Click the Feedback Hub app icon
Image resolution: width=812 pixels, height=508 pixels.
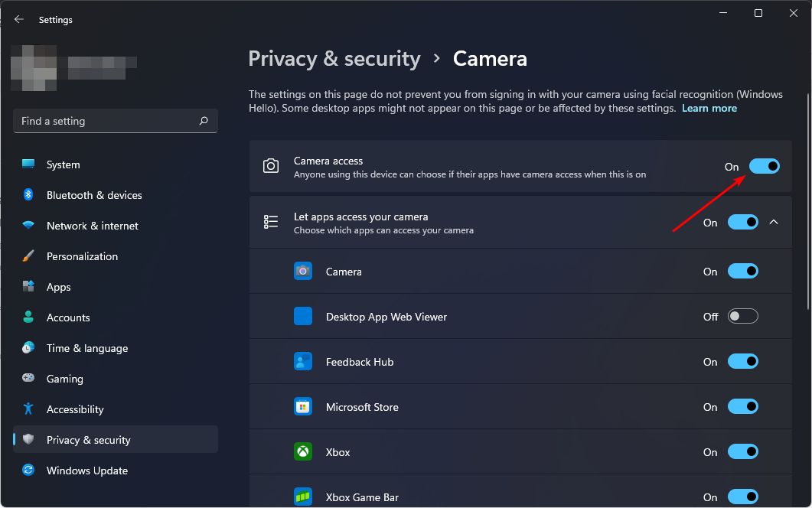click(303, 362)
